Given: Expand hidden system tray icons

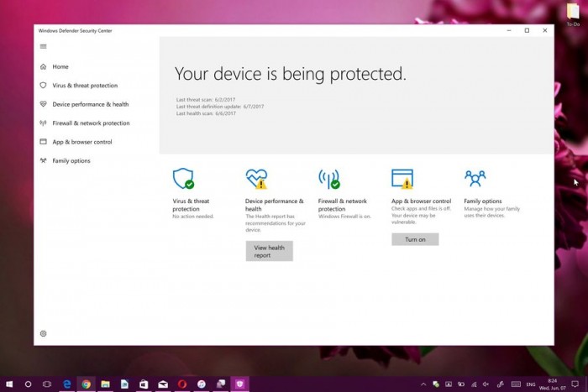Looking at the screenshot, I should (423, 384).
